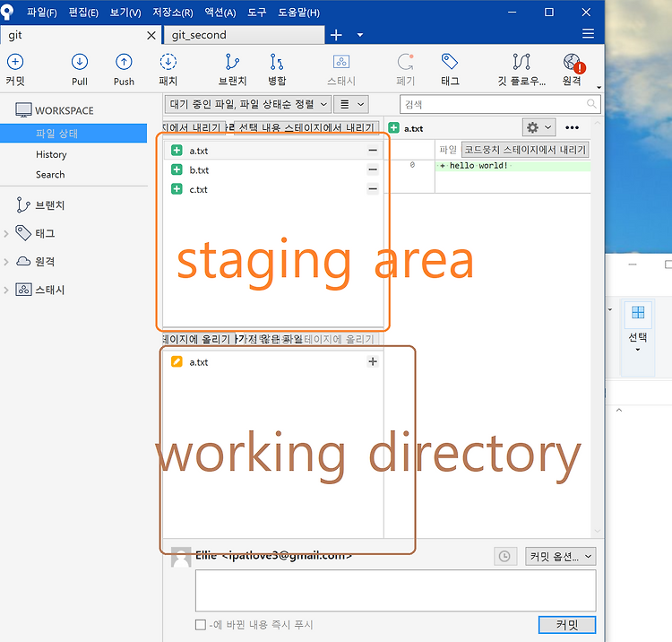Open the View (보기) menu
Screen dimensions: 672x642
point(125,13)
